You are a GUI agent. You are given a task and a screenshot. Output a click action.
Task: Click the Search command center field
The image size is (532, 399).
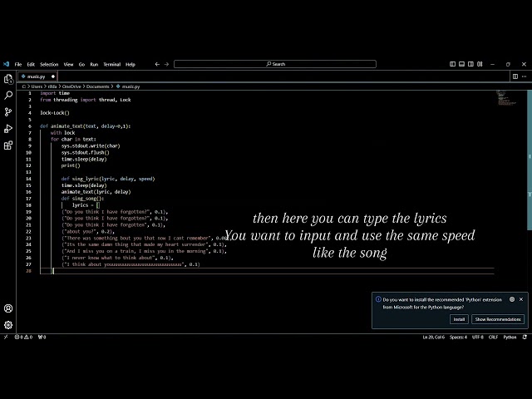click(x=275, y=64)
